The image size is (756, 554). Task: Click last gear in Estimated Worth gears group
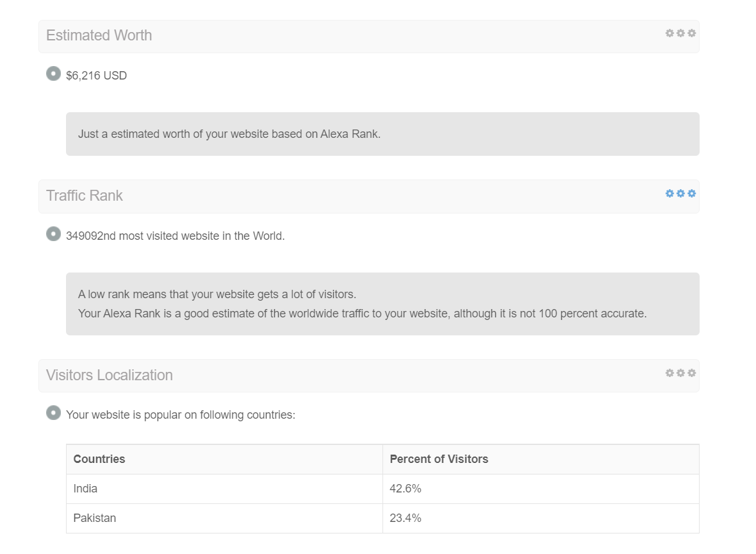click(x=692, y=33)
